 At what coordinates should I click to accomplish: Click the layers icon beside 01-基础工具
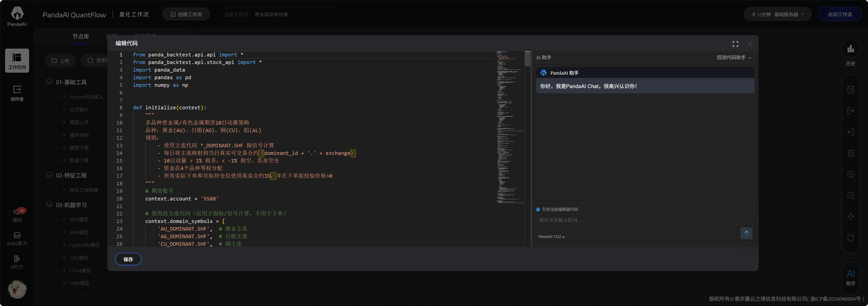click(49, 82)
